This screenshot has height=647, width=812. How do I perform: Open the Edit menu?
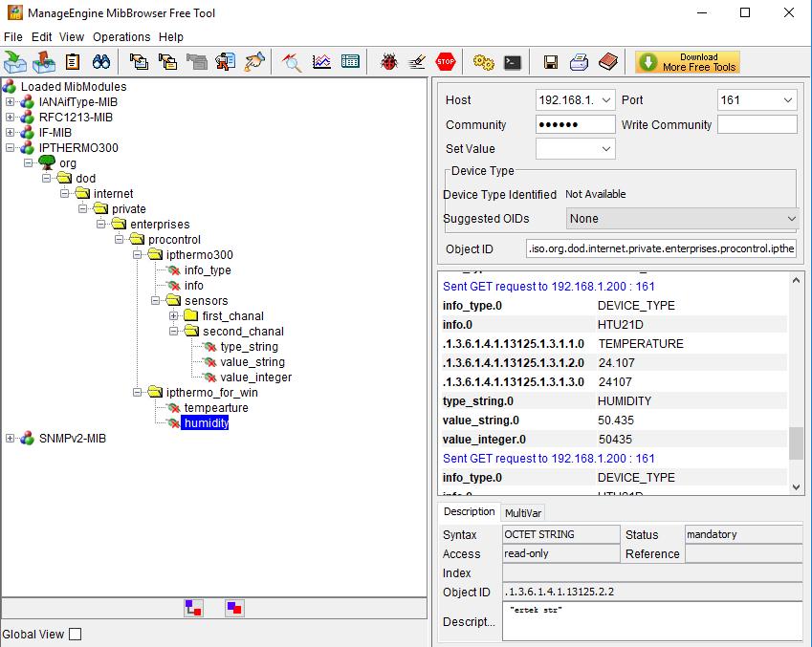click(41, 36)
